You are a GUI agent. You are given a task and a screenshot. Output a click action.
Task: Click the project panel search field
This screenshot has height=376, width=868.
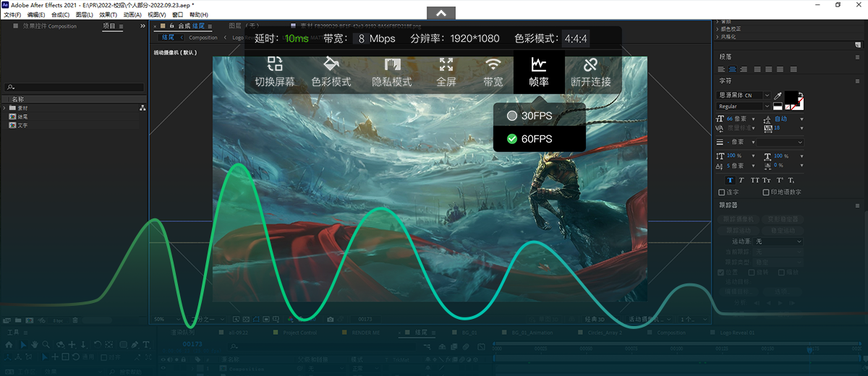coord(74,87)
